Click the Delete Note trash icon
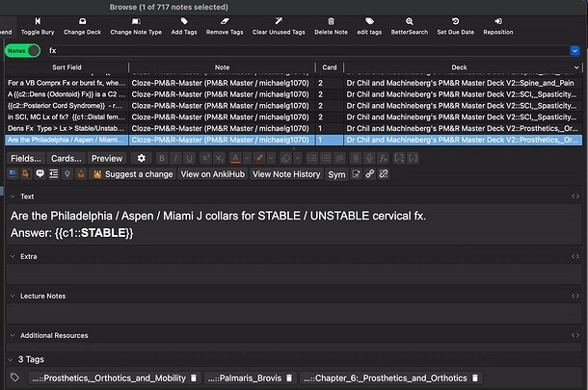The image size is (588, 390). [x=331, y=20]
